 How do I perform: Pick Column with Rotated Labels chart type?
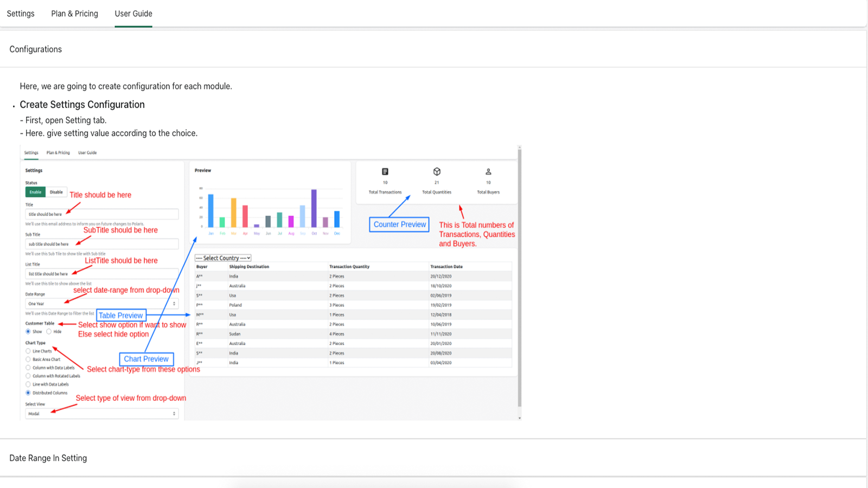point(28,376)
